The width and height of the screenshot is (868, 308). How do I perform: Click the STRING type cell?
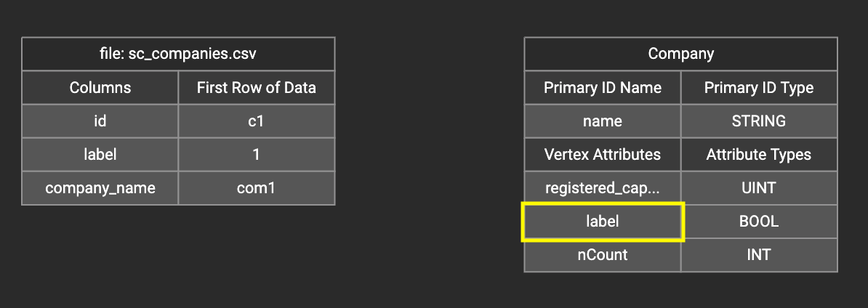pyautogui.click(x=759, y=121)
